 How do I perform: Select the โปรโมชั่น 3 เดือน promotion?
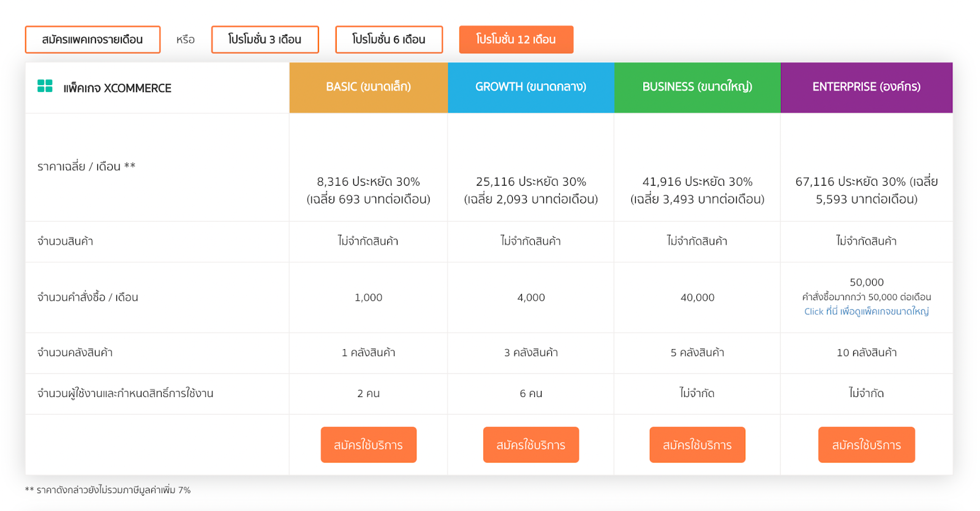pos(265,39)
